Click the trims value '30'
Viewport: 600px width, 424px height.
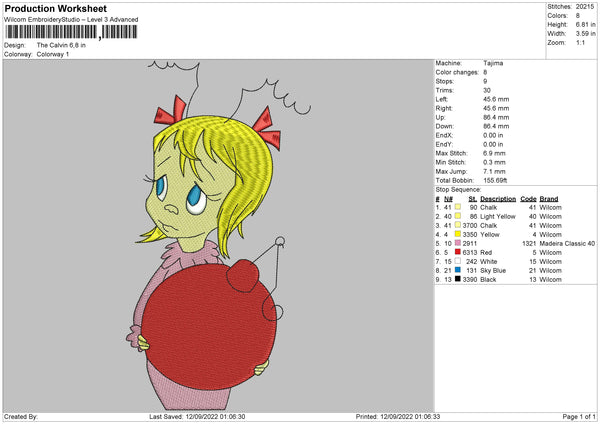pyautogui.click(x=487, y=90)
